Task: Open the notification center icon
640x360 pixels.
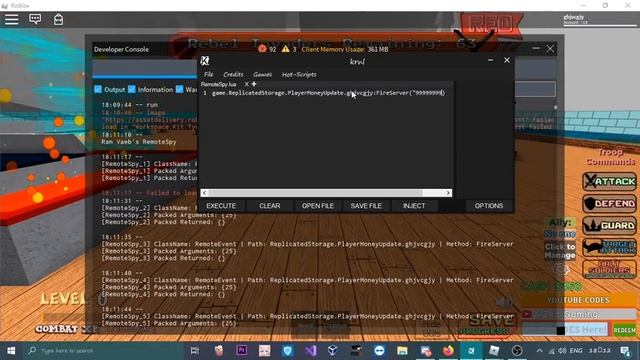Action: [625, 351]
